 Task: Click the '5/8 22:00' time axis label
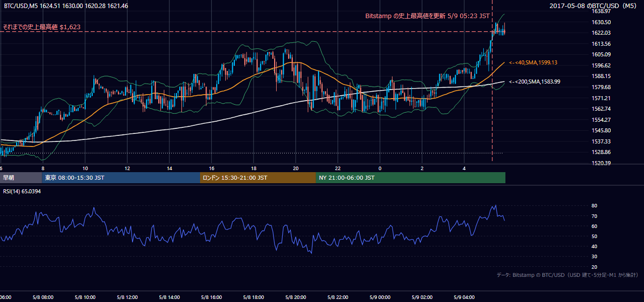click(x=338, y=297)
